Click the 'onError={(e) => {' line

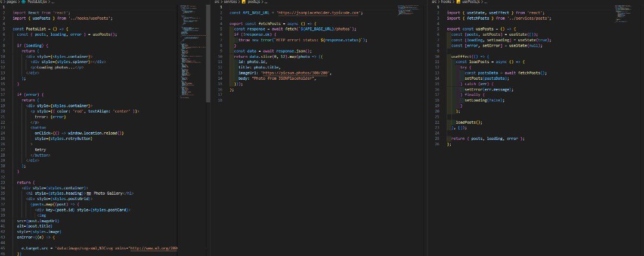[x=36, y=237]
